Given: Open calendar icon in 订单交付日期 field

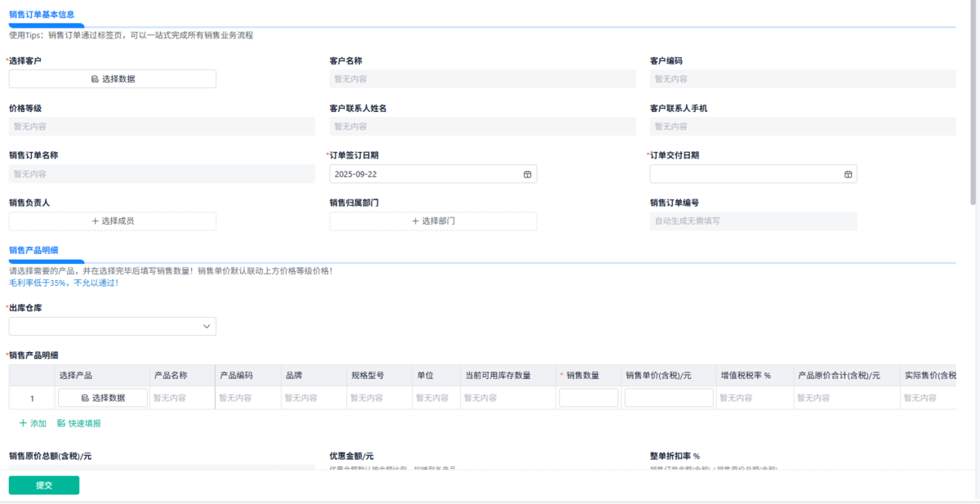Looking at the screenshot, I should click(x=848, y=174).
